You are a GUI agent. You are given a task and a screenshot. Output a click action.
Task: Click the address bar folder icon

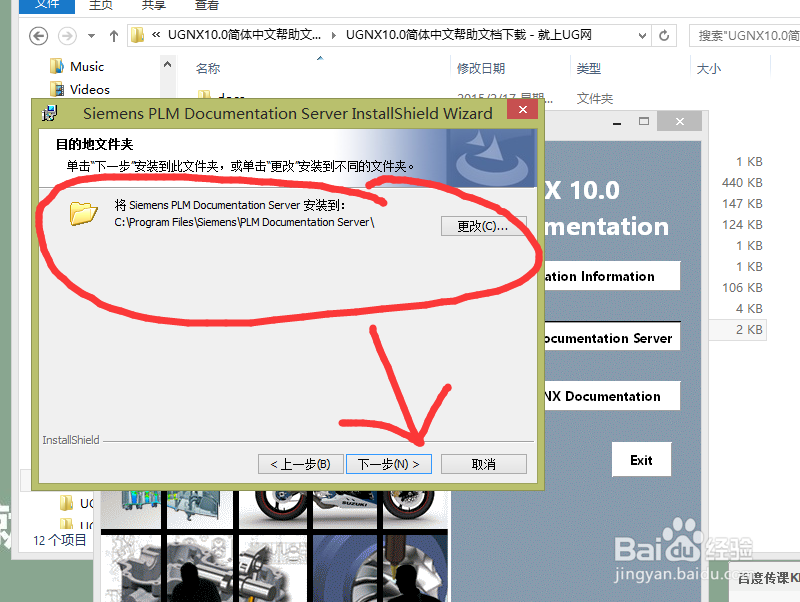click(x=137, y=35)
